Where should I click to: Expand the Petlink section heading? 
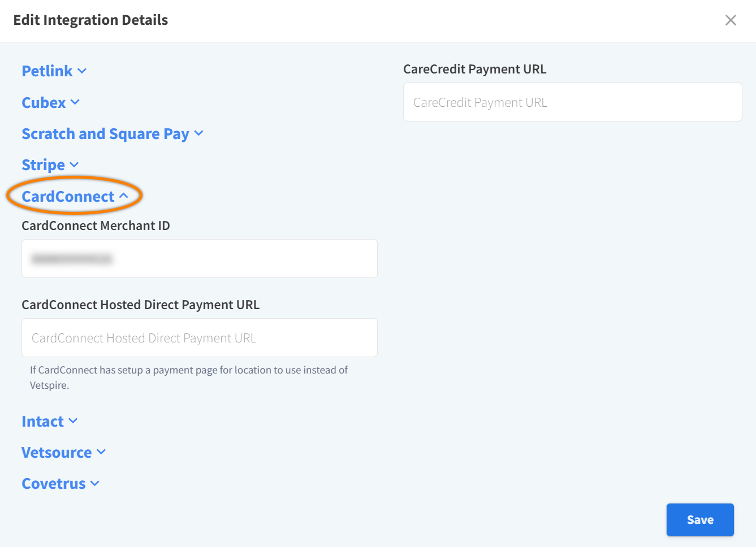47,71
